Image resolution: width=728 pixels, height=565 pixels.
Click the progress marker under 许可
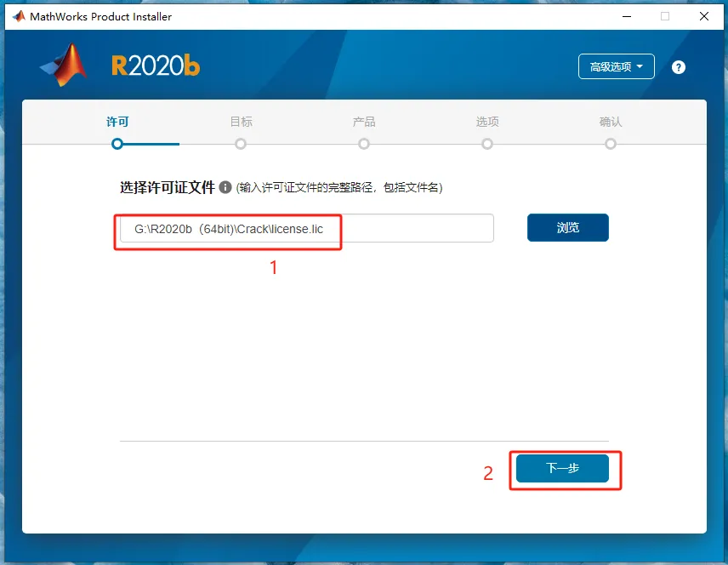pyautogui.click(x=117, y=144)
